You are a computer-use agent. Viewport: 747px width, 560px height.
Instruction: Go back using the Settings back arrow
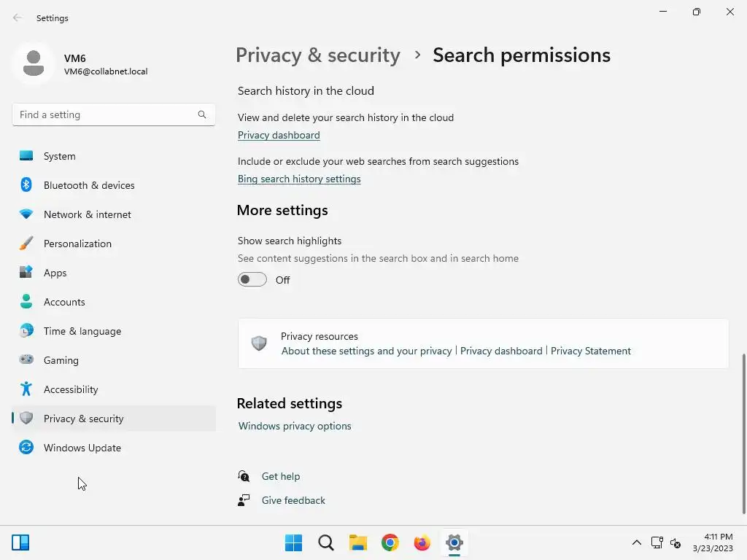[18, 18]
